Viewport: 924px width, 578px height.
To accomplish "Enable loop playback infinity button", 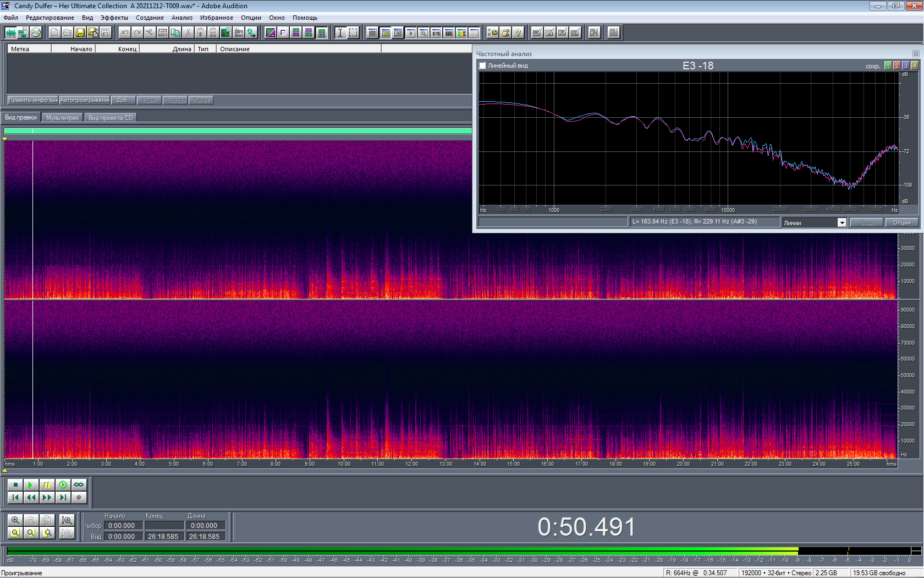I will tap(79, 485).
